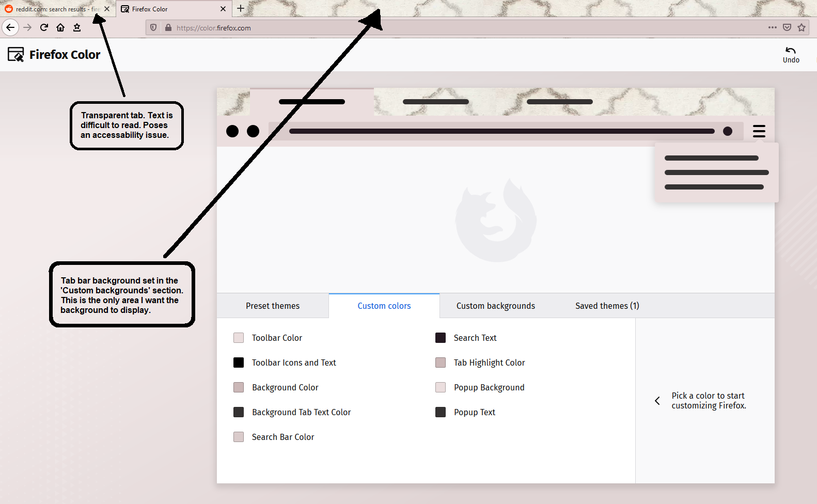Close the reddit.com search results tab
The height and width of the screenshot is (504, 817).
[107, 9]
